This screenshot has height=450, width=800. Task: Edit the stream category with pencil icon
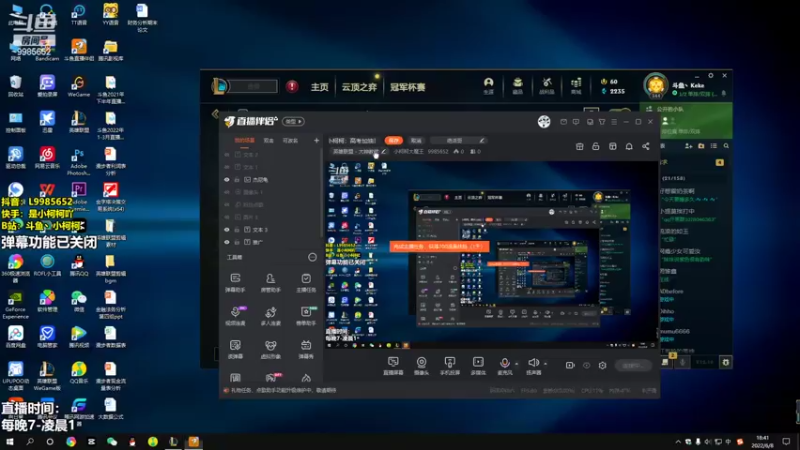click(x=384, y=152)
